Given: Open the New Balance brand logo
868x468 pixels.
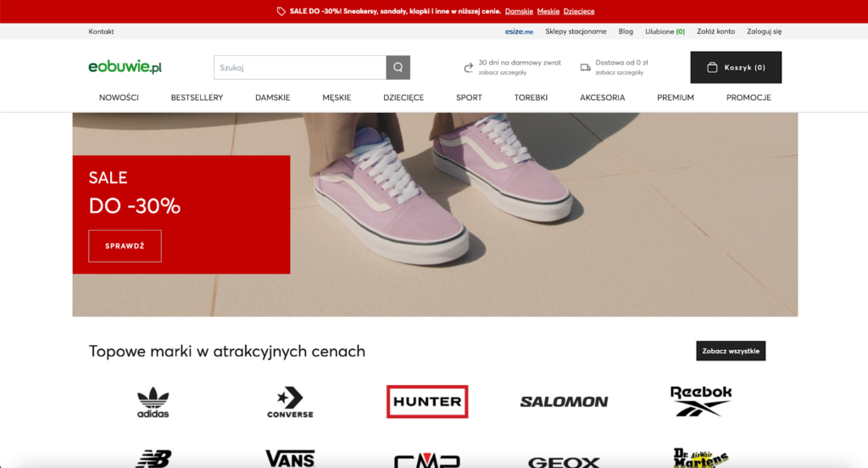Looking at the screenshot, I should coord(153,459).
